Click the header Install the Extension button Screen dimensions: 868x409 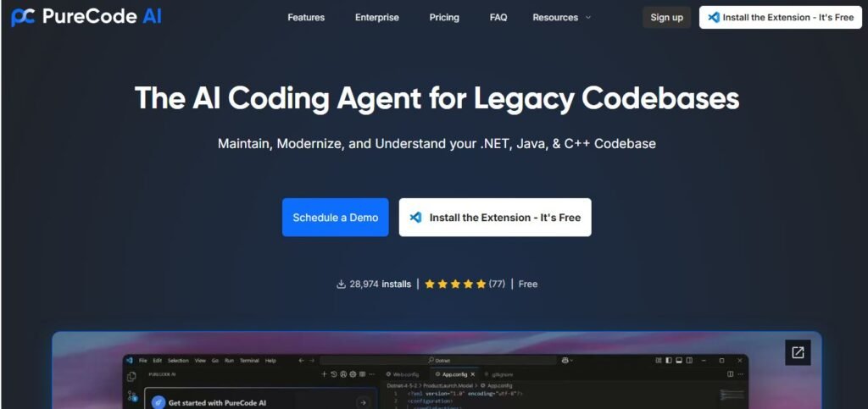pos(781,17)
